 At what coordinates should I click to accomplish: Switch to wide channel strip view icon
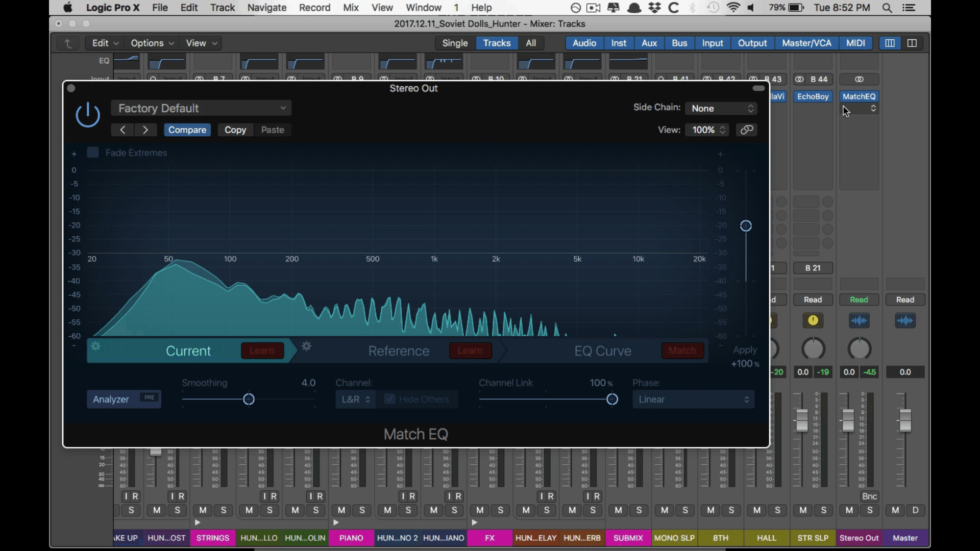tap(912, 43)
